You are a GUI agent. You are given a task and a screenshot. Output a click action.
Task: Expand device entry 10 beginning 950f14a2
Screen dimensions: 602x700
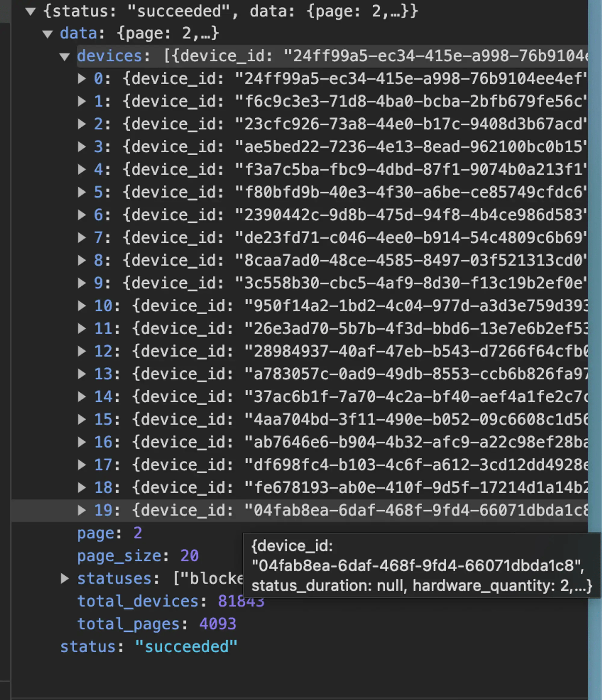[x=82, y=306]
